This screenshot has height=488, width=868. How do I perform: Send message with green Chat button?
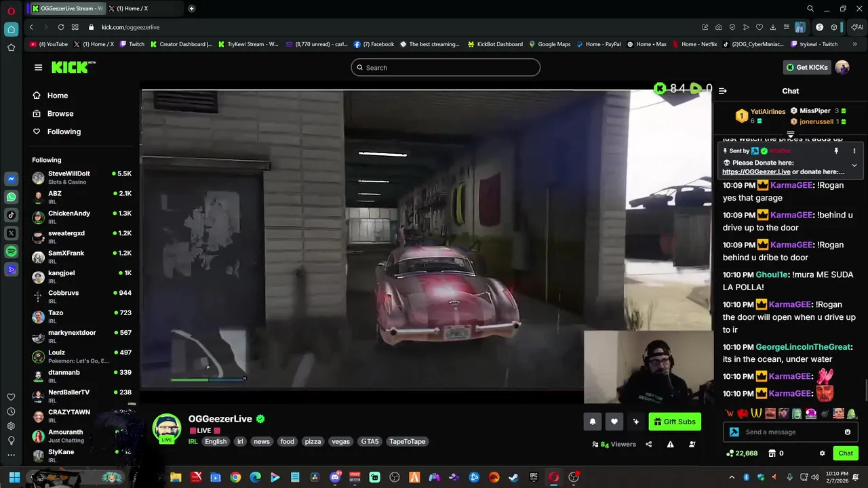(846, 453)
